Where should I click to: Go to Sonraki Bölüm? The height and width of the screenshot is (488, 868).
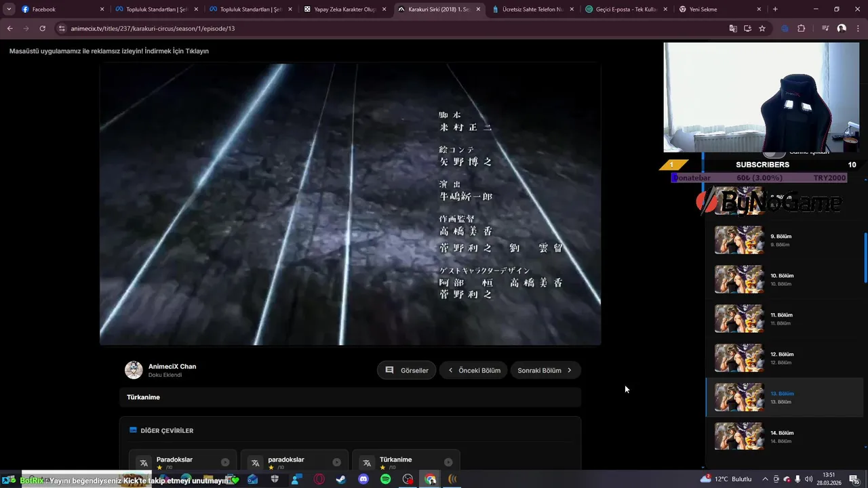coord(545,370)
